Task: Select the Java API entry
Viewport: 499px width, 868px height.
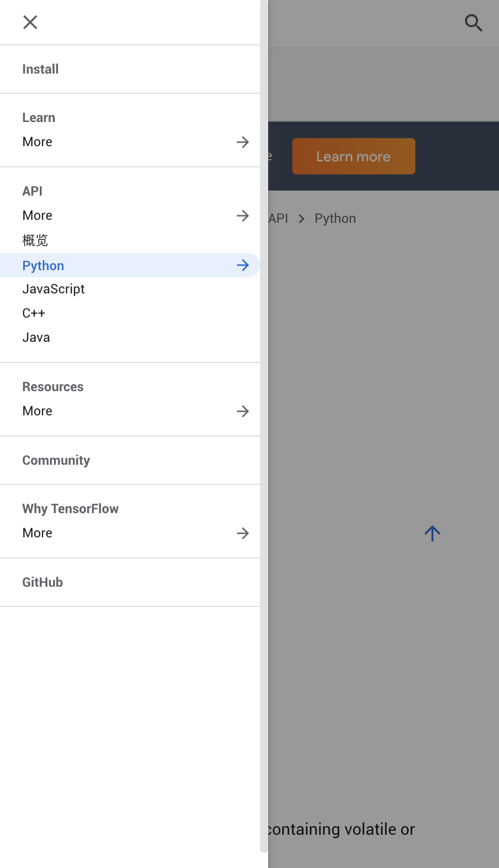Action: 36,337
